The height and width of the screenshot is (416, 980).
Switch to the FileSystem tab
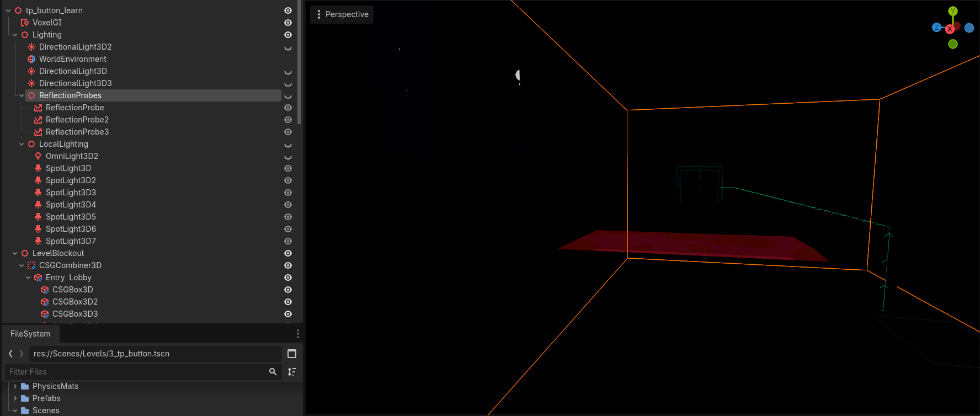coord(30,334)
